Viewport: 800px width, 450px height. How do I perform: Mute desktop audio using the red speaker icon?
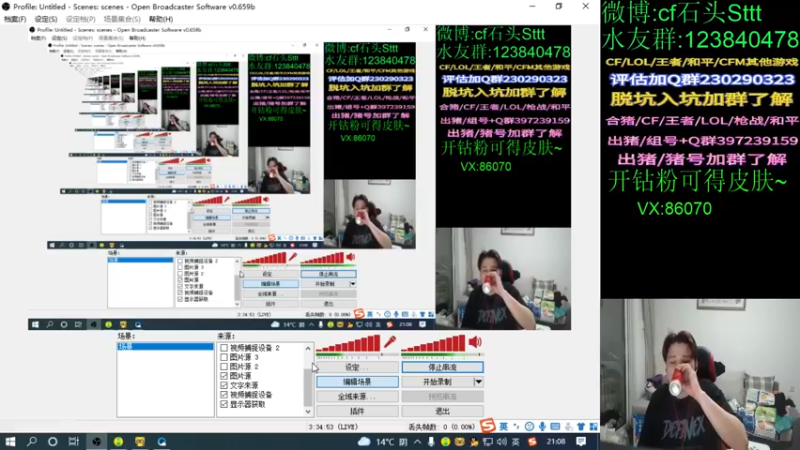tap(475, 342)
